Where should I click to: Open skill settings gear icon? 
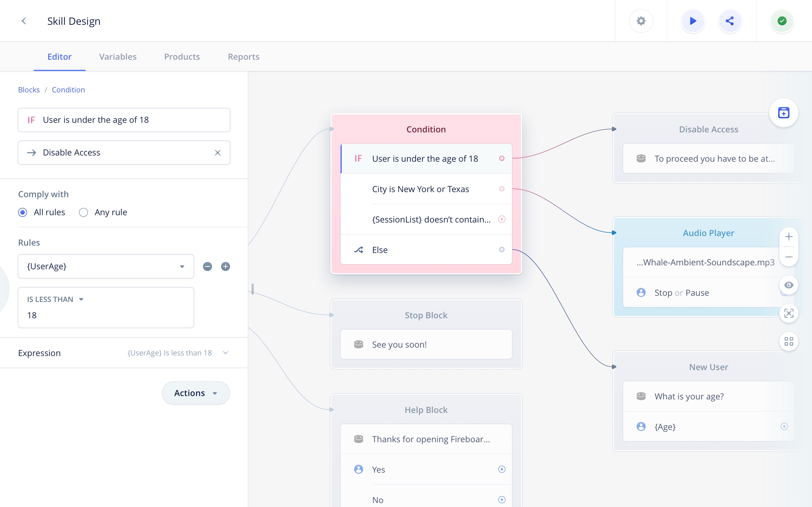pos(641,21)
